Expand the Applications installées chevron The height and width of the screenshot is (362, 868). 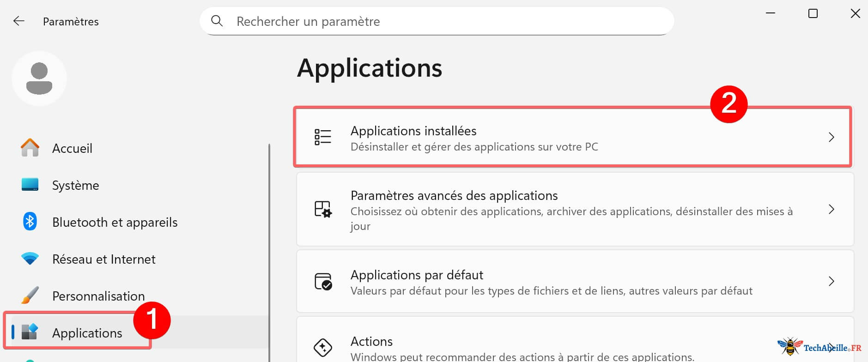(831, 137)
